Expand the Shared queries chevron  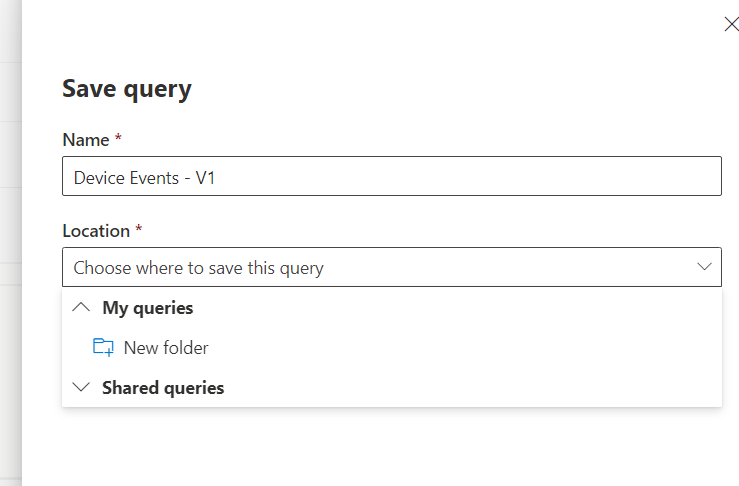point(82,388)
